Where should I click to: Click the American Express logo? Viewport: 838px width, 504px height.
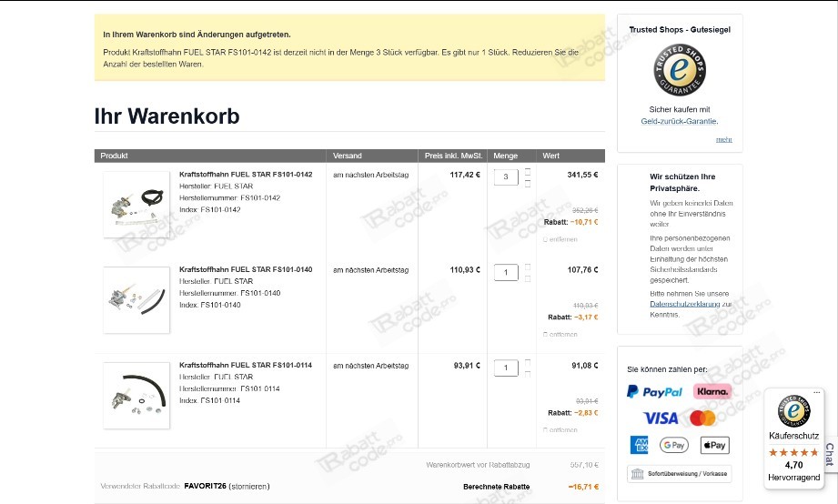tap(639, 445)
